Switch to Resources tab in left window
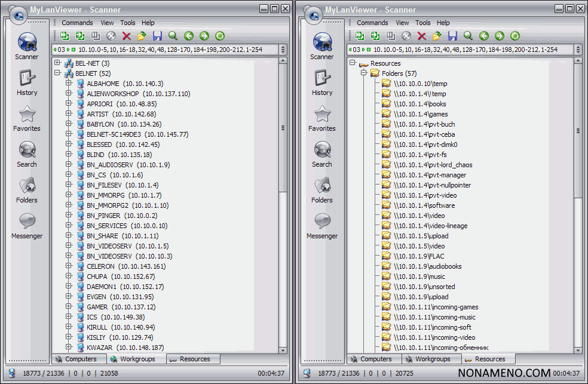 tap(194, 359)
